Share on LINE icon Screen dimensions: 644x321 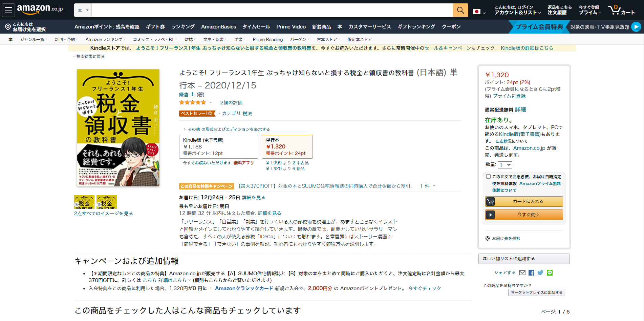point(550,273)
